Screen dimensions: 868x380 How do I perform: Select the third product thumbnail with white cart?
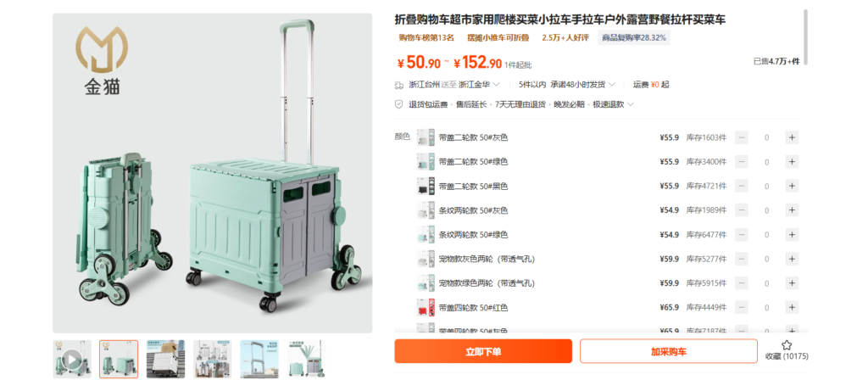[165, 359]
